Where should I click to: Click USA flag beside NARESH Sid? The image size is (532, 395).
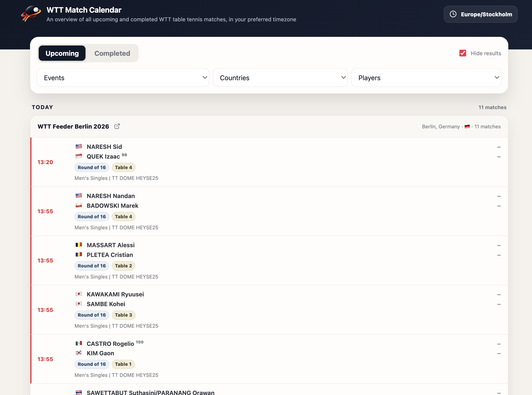tap(79, 146)
